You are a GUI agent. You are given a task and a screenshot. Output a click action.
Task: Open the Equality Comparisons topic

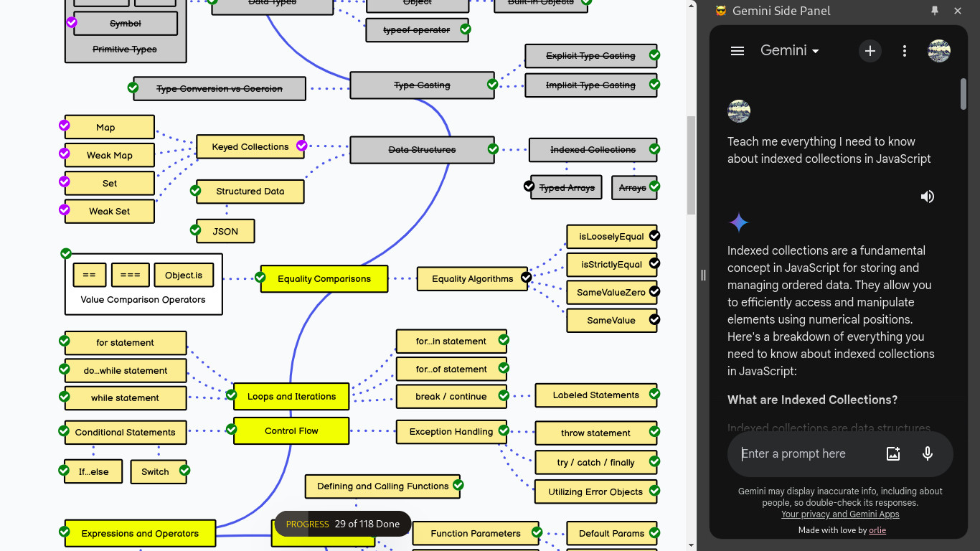pyautogui.click(x=324, y=279)
